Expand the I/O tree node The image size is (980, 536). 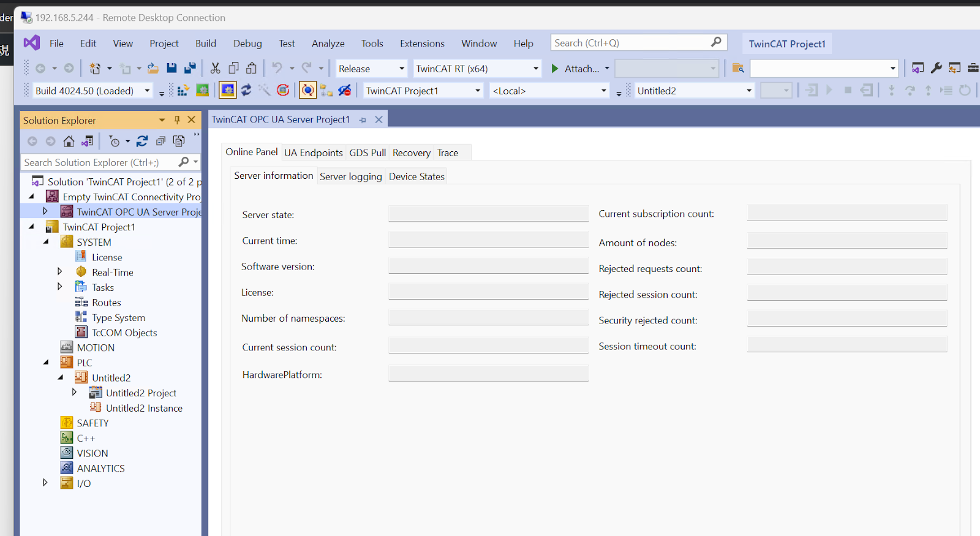pos(45,483)
